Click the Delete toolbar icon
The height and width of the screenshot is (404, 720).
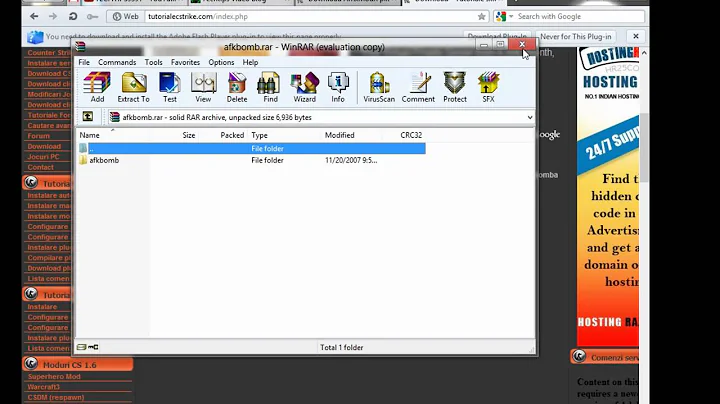tap(236, 87)
